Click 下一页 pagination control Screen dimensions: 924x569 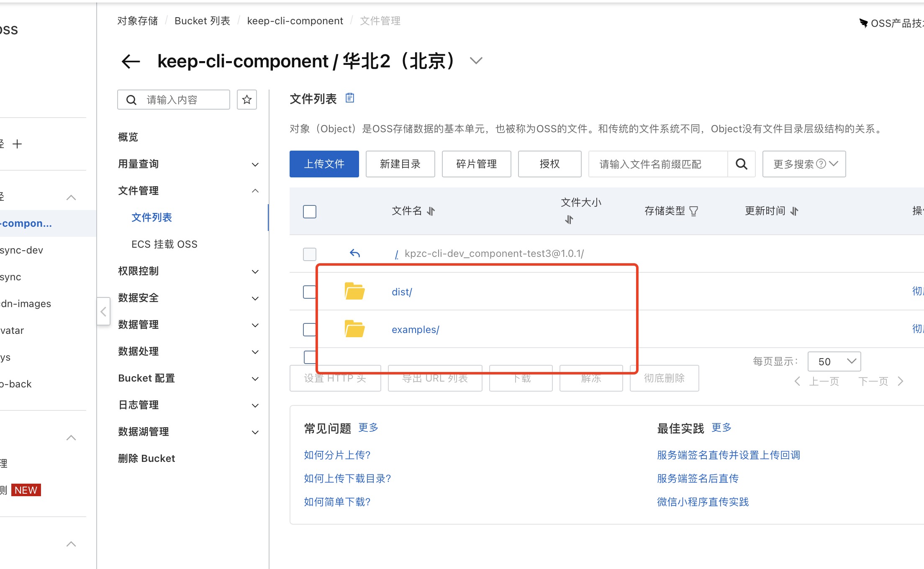coord(881,382)
